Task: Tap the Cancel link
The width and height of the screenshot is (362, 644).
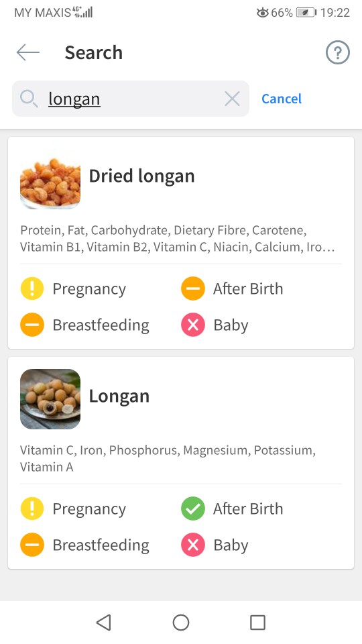Action: [282, 99]
